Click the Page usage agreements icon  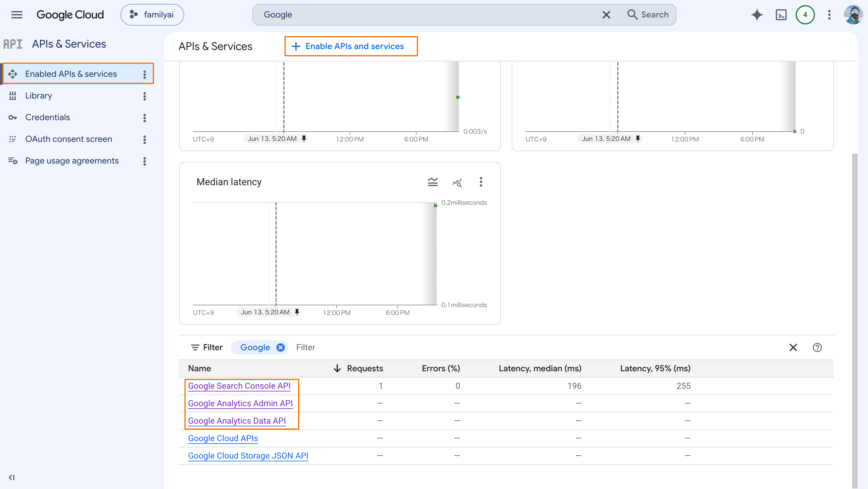point(12,161)
